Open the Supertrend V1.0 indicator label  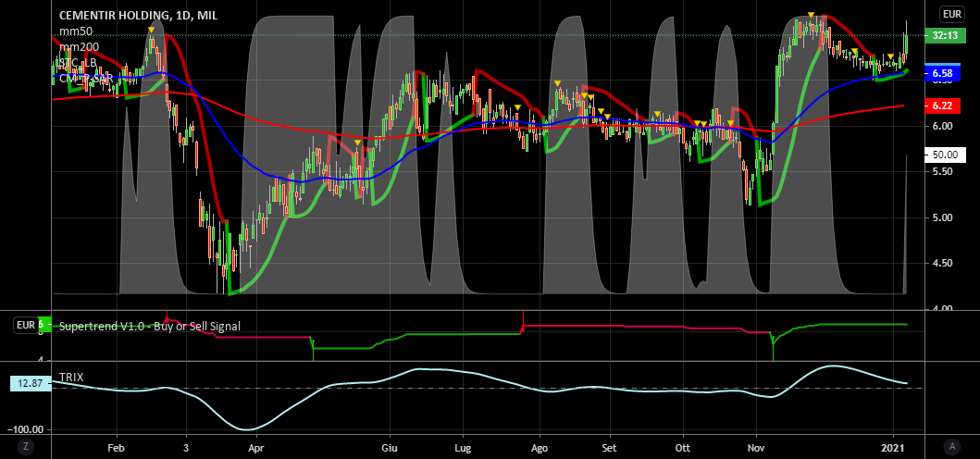click(149, 326)
